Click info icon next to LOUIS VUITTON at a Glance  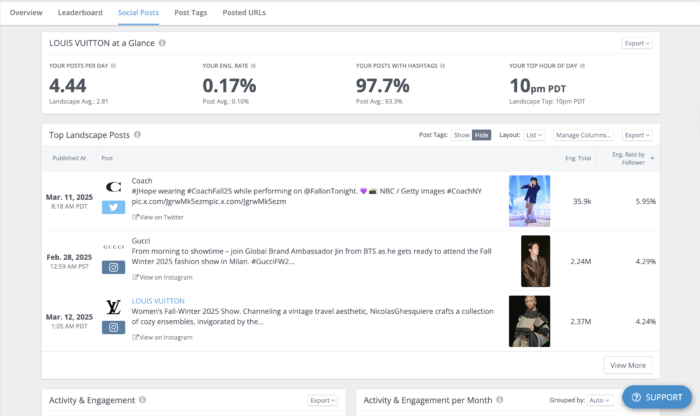[162, 43]
